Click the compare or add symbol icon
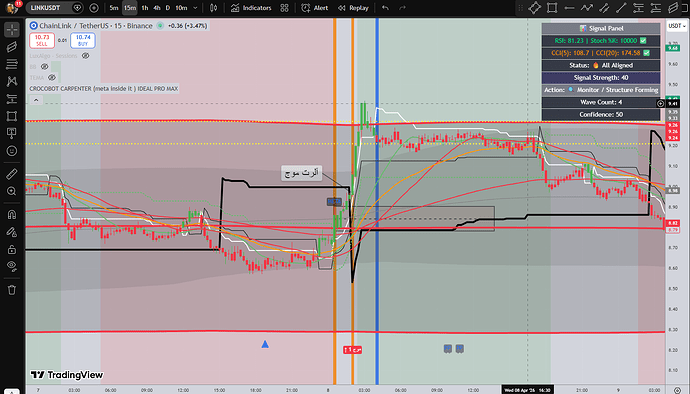The width and height of the screenshot is (690, 394). point(94,8)
